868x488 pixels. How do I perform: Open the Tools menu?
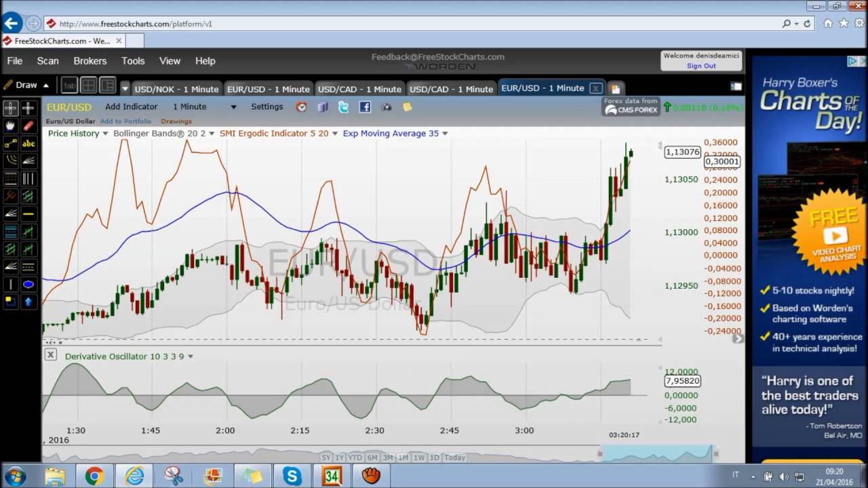(x=133, y=61)
